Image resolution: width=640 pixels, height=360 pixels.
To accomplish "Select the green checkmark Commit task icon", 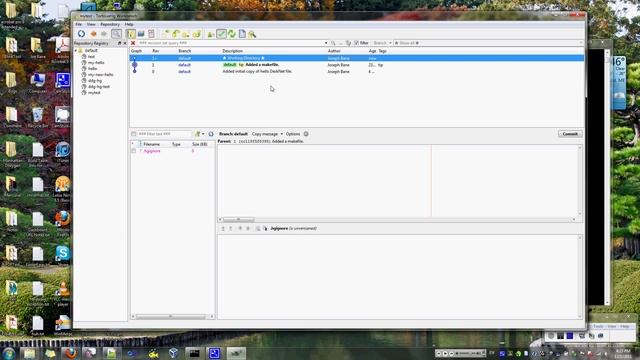I will click(221, 34).
